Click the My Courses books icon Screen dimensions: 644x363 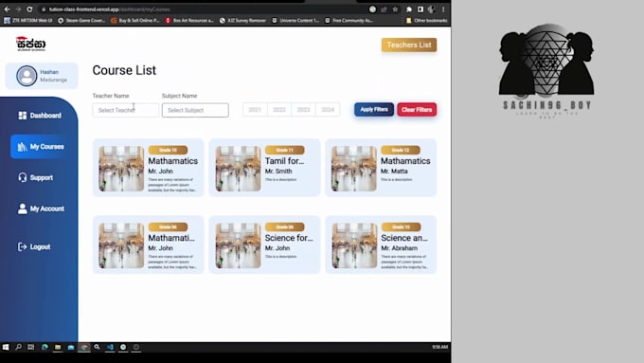point(22,146)
